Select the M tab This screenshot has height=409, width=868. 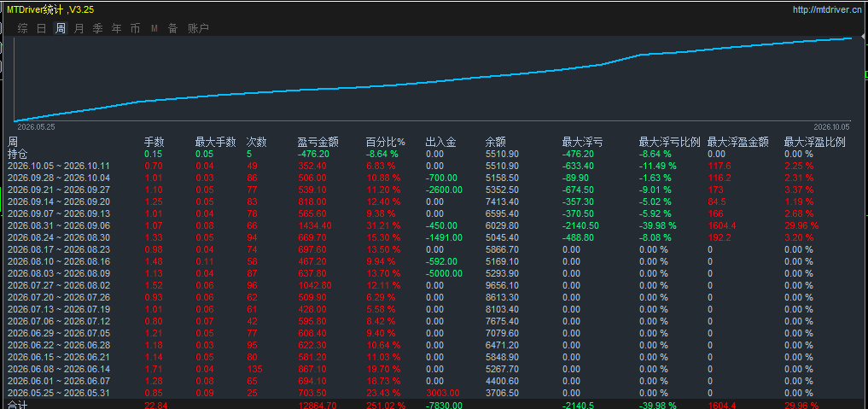pyautogui.click(x=154, y=28)
